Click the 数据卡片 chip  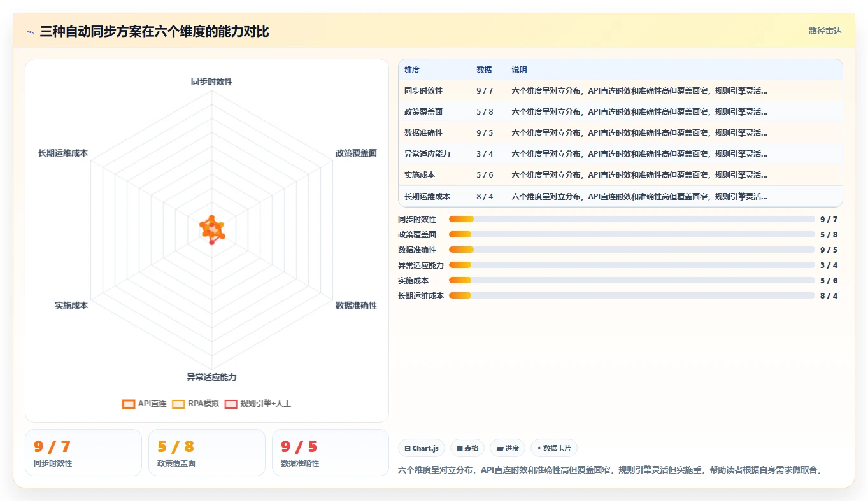coord(554,448)
